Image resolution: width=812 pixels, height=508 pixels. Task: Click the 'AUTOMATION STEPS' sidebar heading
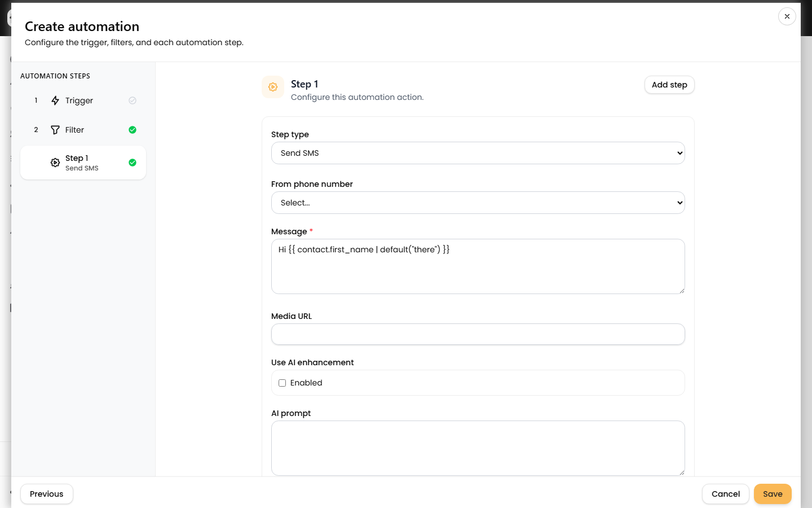[x=55, y=76]
